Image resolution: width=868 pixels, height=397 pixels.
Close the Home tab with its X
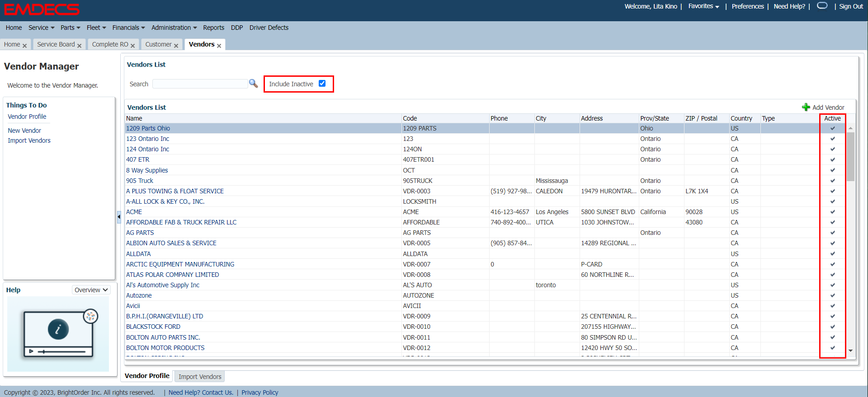(24, 46)
